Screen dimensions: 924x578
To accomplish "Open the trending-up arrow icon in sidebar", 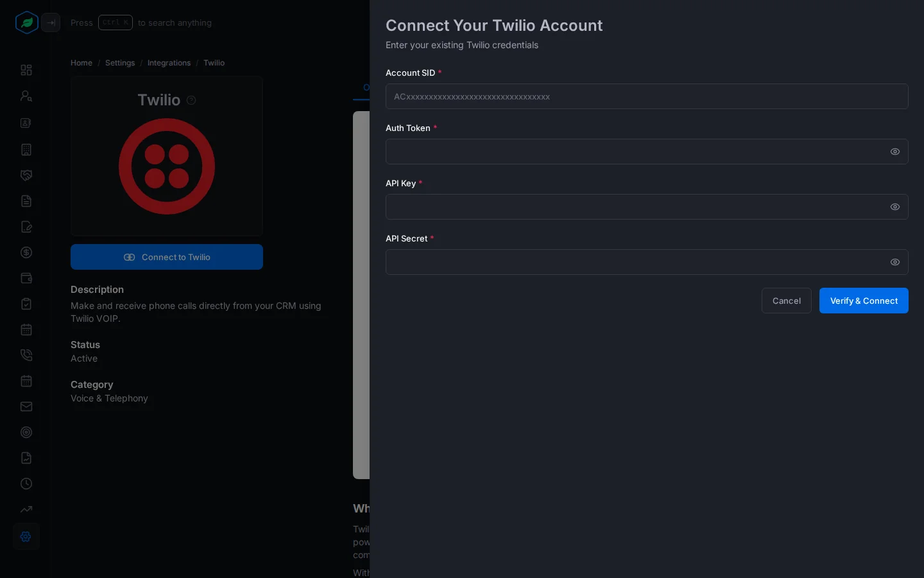I will tap(26, 509).
